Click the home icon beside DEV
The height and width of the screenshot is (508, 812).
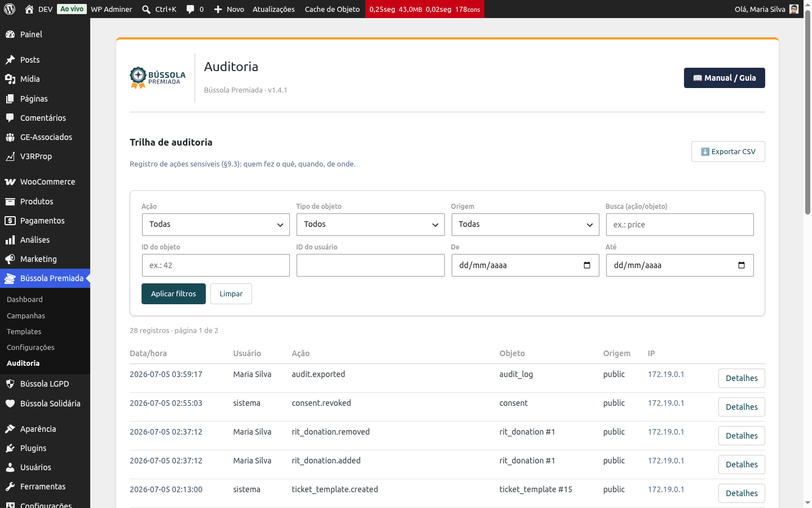(29, 9)
